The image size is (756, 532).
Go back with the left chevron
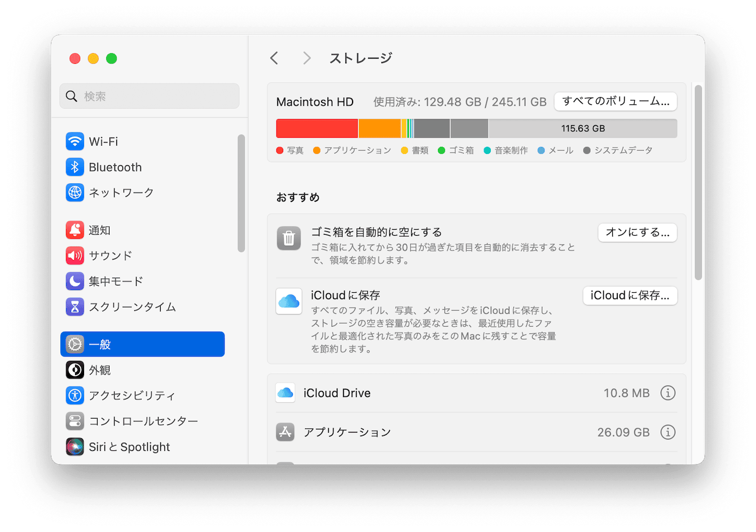274,58
